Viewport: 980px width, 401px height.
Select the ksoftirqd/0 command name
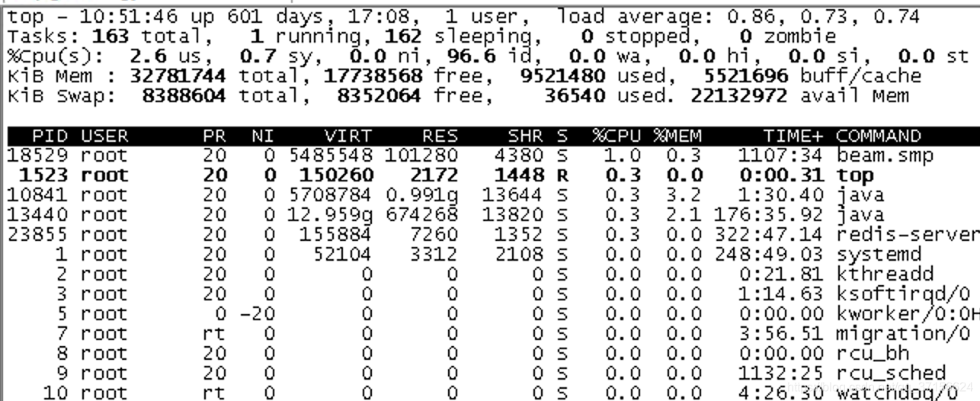coord(902,294)
